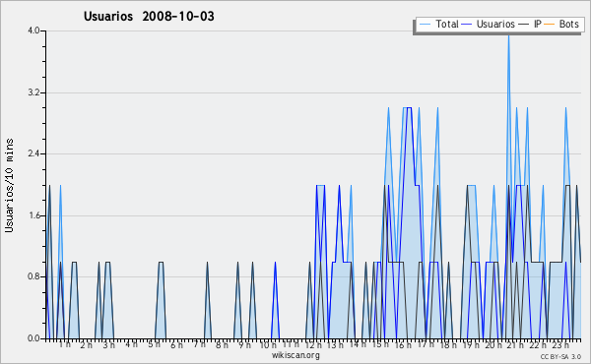Image resolution: width=591 pixels, height=364 pixels.
Task: Click the '6 h' x-axis label
Action: 176,345
